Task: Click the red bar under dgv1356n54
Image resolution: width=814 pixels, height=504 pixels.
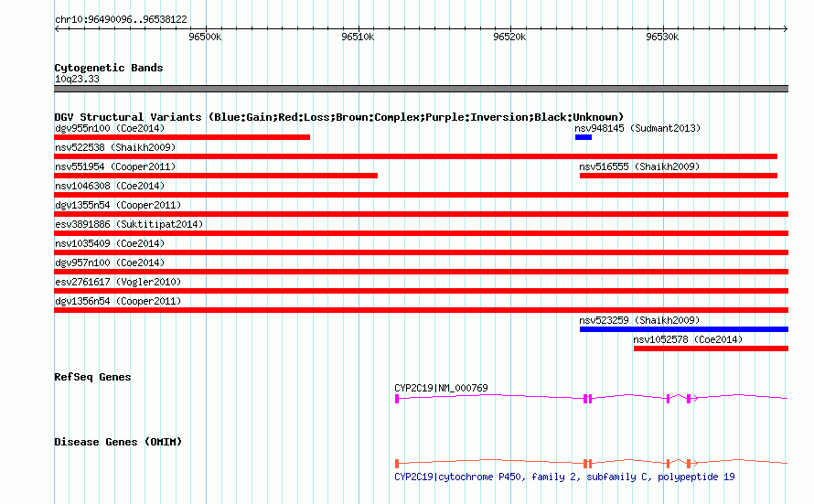Action: 421,310
